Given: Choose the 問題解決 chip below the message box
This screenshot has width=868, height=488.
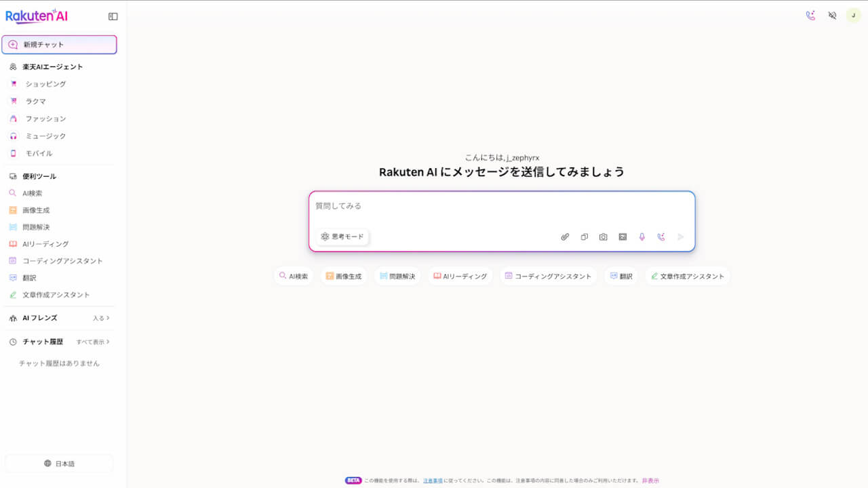Looking at the screenshot, I should point(397,277).
